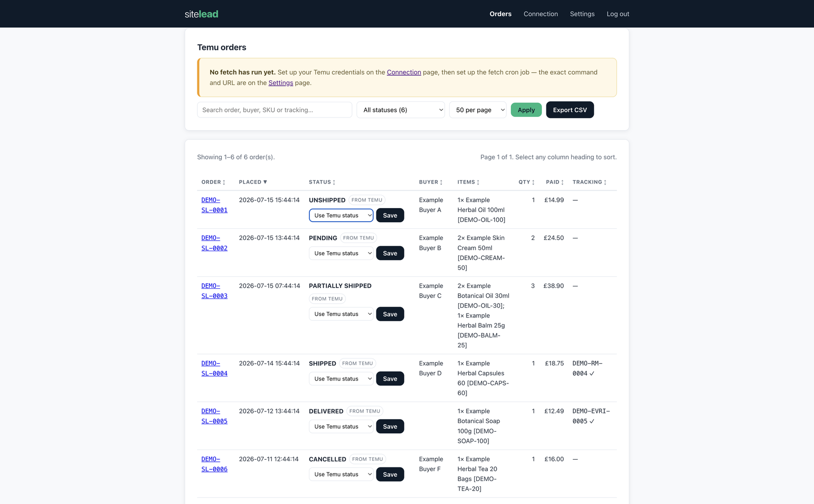Sort by the ORDER column heading
Screen dimensions: 814x504
click(x=213, y=182)
